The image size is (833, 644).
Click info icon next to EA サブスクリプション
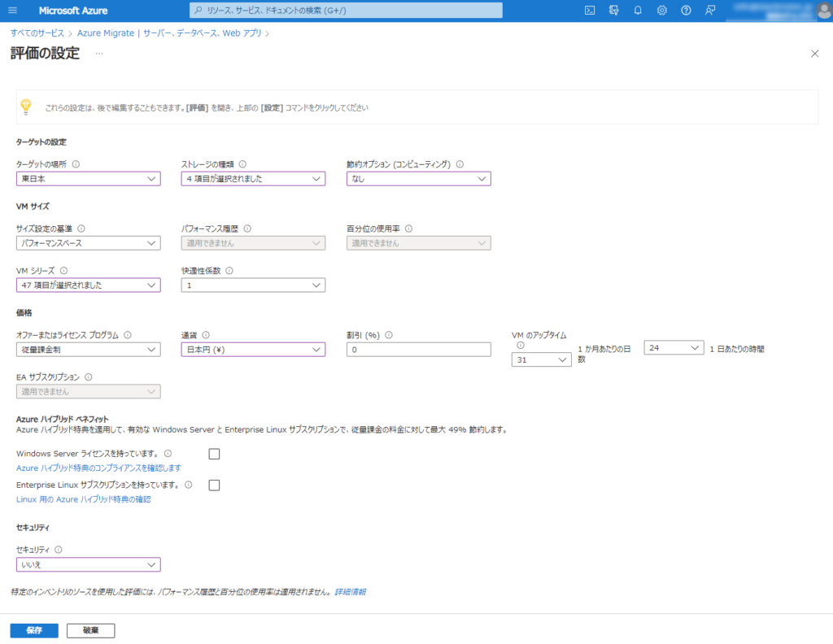[89, 377]
